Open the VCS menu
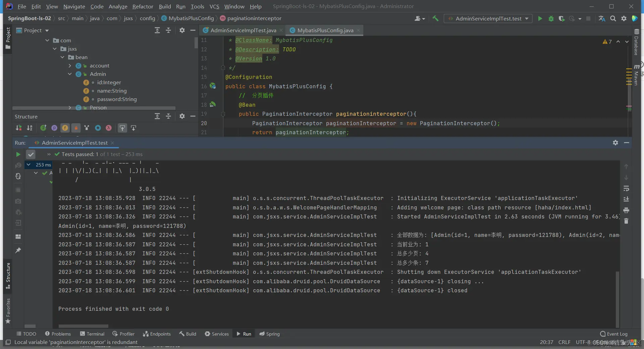The width and height of the screenshot is (644, 349). (x=214, y=6)
